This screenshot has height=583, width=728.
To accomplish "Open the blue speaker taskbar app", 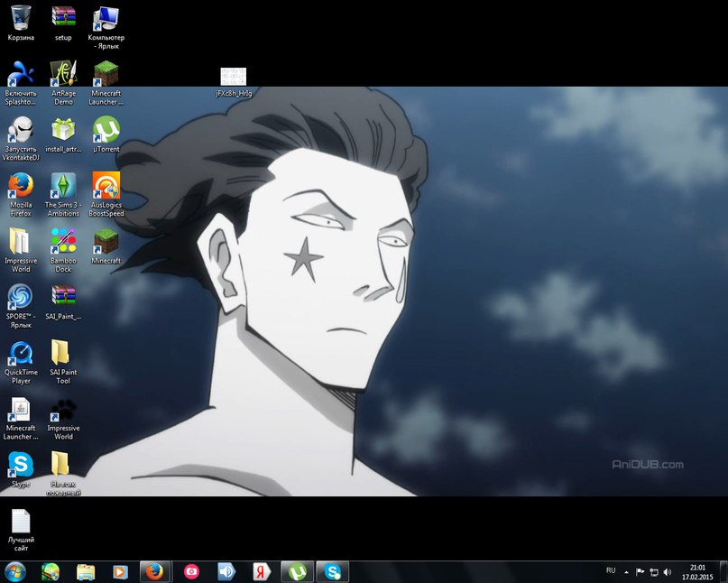I will (226, 572).
